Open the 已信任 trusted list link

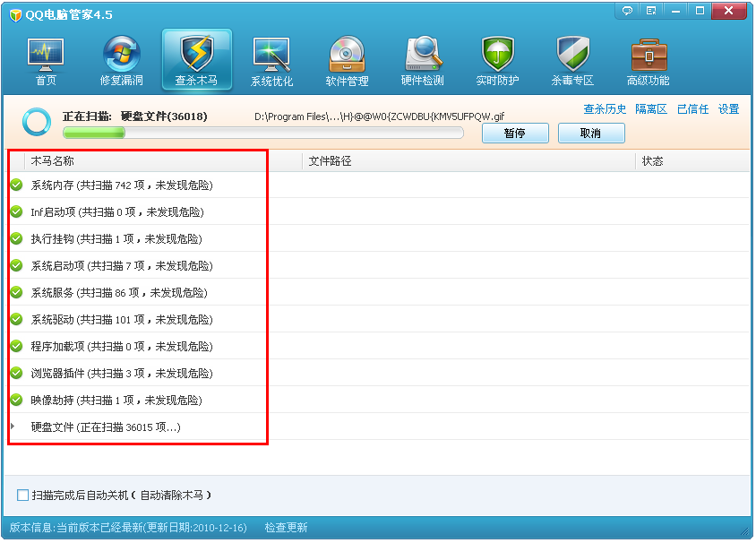pyautogui.click(x=692, y=109)
